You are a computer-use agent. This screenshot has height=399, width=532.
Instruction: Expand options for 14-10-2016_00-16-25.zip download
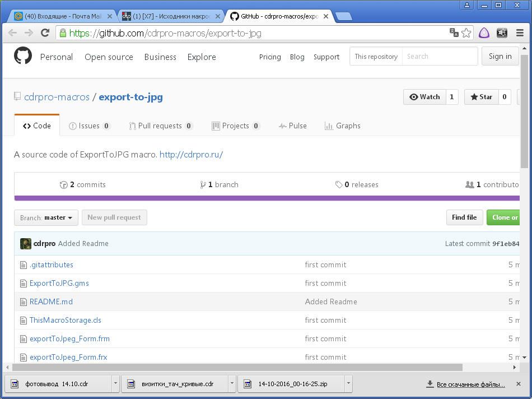[348, 384]
